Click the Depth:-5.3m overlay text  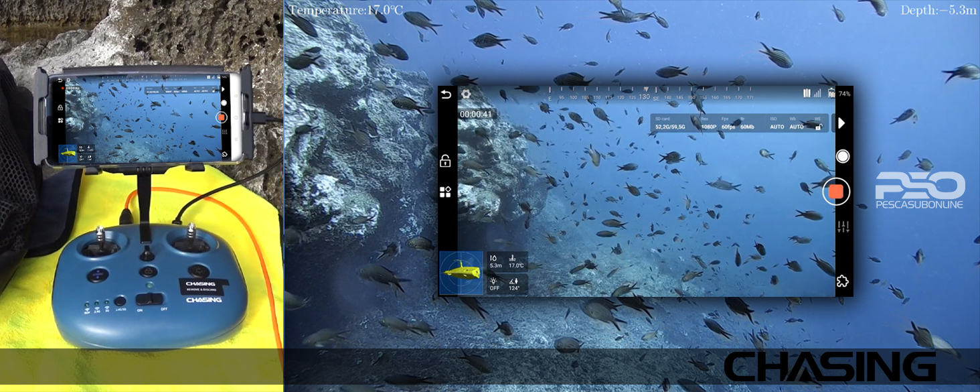(938, 10)
